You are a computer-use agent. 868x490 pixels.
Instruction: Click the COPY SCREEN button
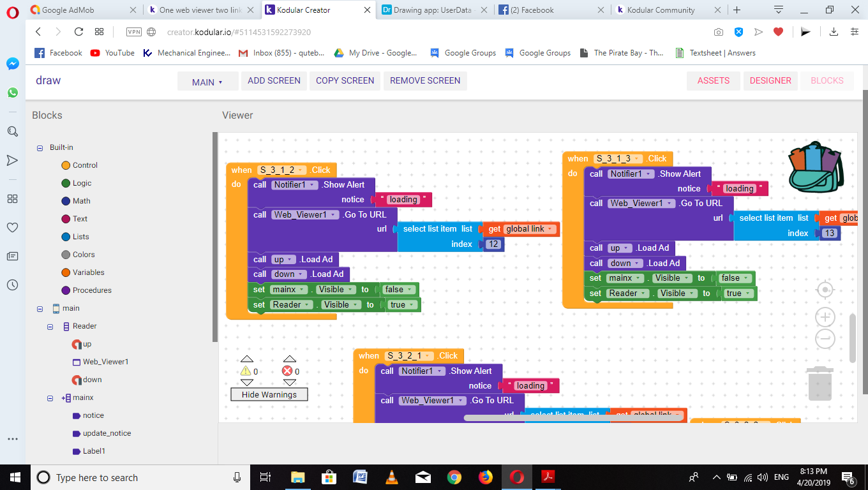point(345,81)
